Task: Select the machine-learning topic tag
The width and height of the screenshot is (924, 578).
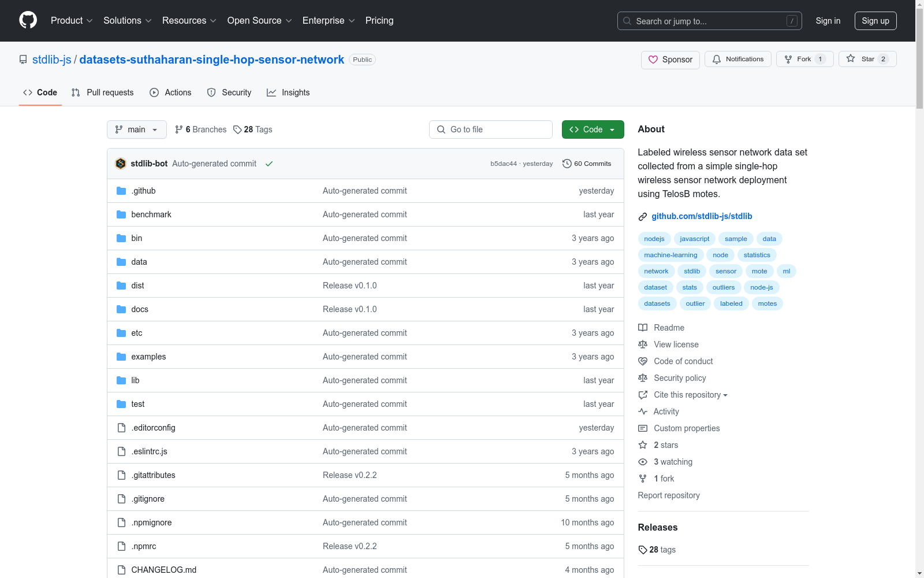Action: point(670,255)
